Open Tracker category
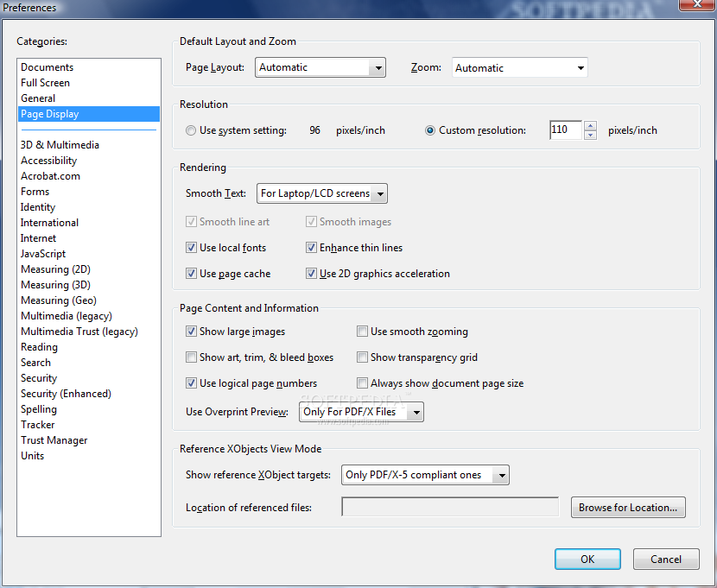This screenshot has height=588, width=717. tap(37, 425)
